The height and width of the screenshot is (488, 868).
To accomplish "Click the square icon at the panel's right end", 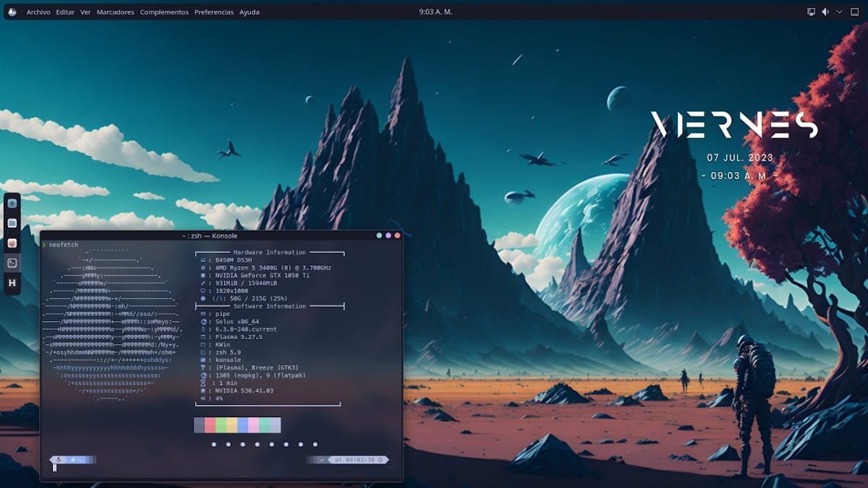I will click(855, 12).
